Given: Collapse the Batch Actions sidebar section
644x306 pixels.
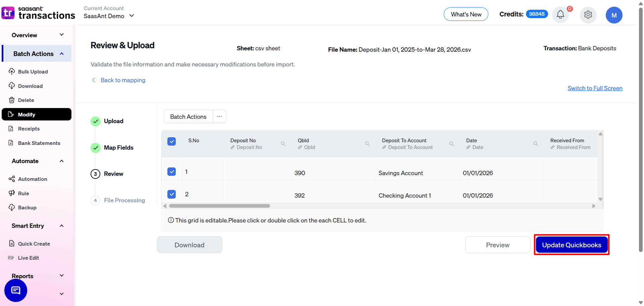Looking at the screenshot, I should point(61,53).
